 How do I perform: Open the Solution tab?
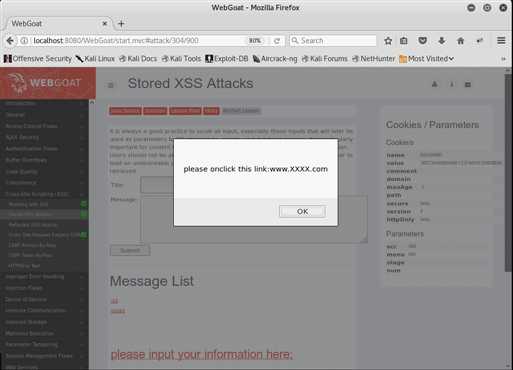click(x=155, y=111)
